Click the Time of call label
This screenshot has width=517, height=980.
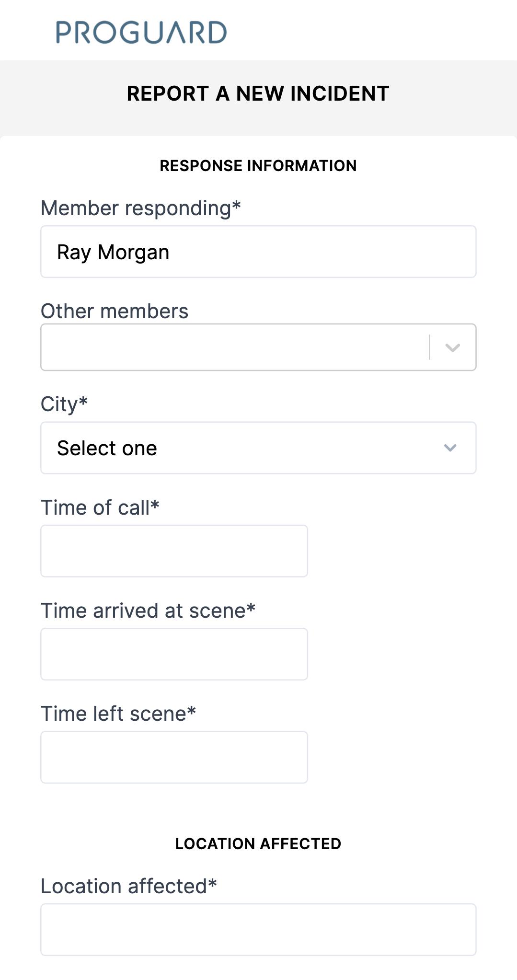pos(100,507)
